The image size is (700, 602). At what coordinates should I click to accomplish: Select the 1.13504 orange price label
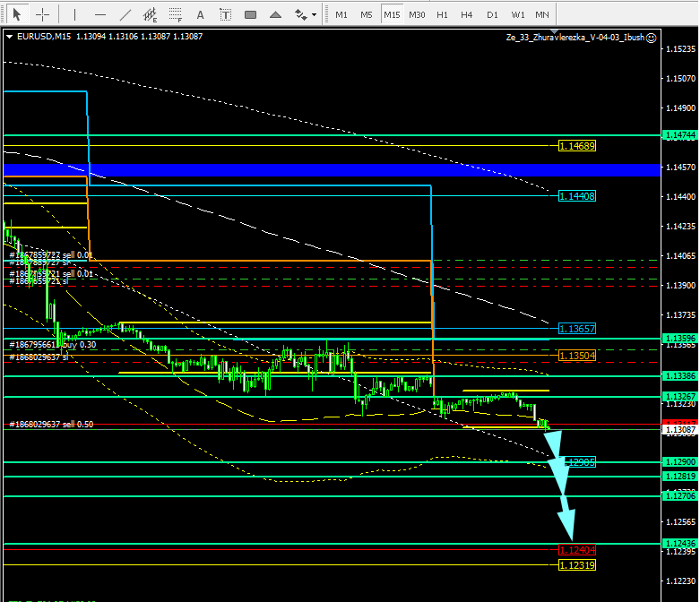tap(577, 356)
